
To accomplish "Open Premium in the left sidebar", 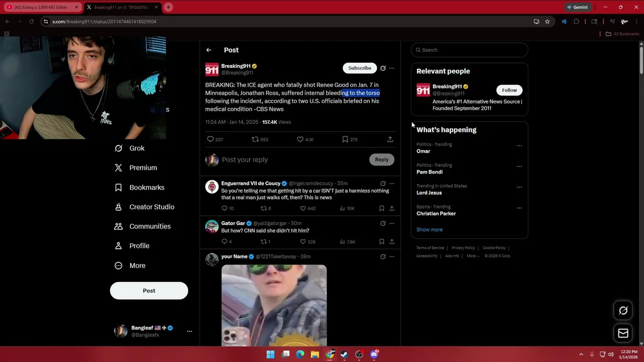I will click(136, 168).
